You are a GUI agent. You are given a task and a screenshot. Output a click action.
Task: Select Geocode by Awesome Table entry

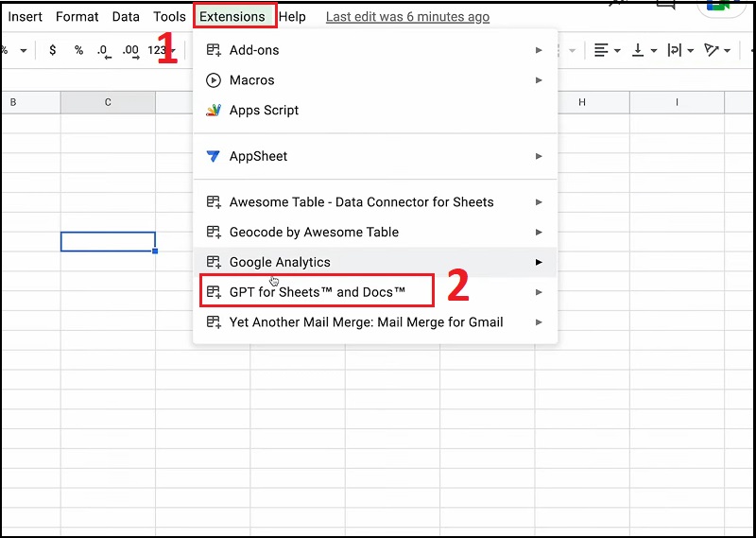tap(375, 232)
